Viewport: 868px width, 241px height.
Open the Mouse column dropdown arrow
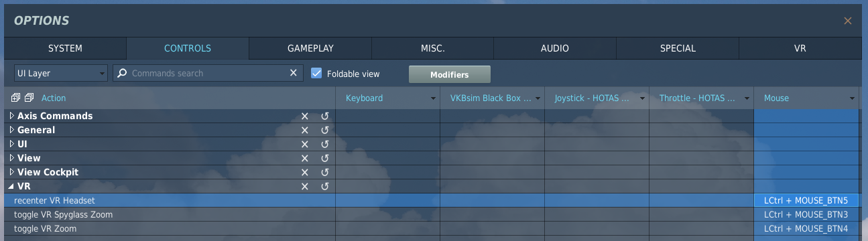click(x=852, y=98)
